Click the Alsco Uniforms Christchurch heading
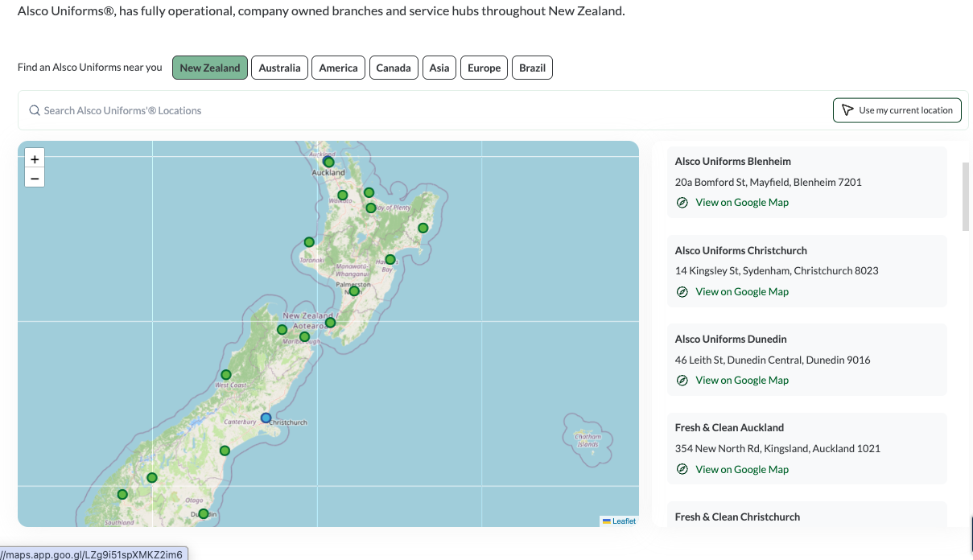The width and height of the screenshot is (973, 560). point(741,250)
